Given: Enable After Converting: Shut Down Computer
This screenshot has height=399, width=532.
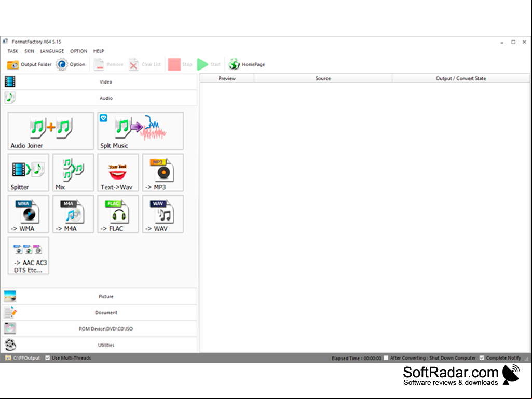Looking at the screenshot, I should 386,358.
